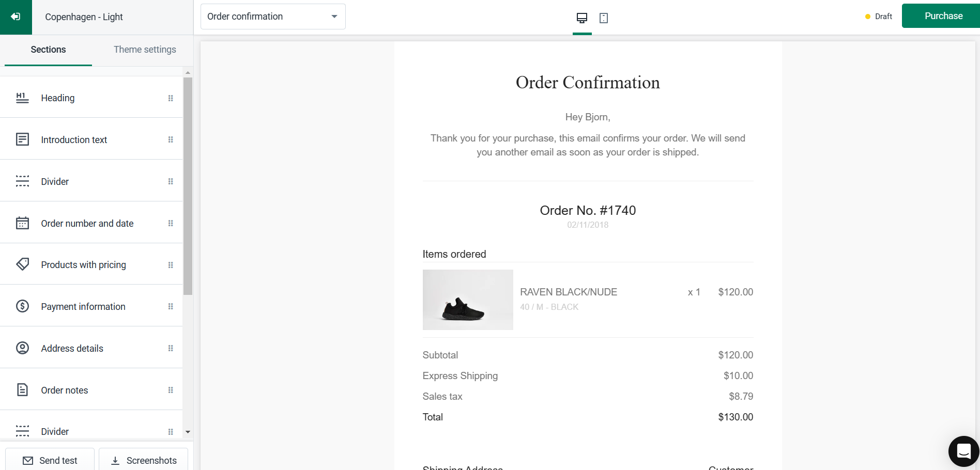The width and height of the screenshot is (980, 470).
Task: Open the Order confirmation template dropdown
Action: pyautogui.click(x=273, y=17)
